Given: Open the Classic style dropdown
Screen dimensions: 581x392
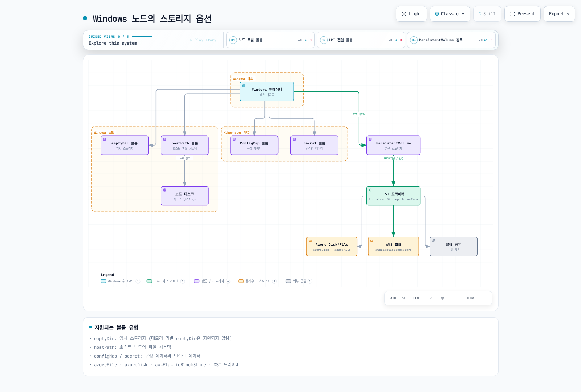Looking at the screenshot, I should pos(450,14).
